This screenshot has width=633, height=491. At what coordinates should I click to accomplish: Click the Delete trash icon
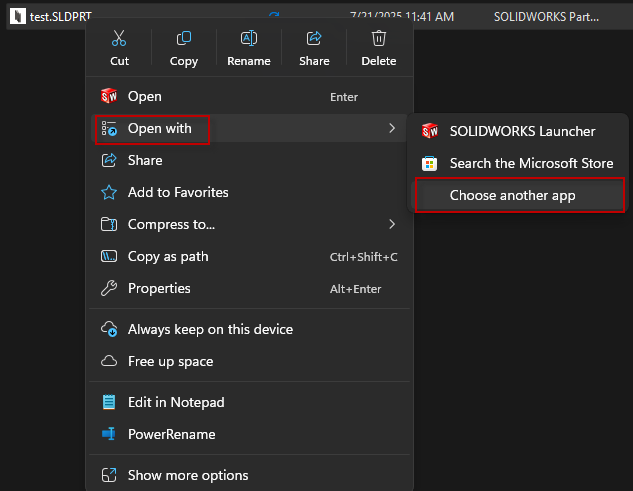coord(378,40)
